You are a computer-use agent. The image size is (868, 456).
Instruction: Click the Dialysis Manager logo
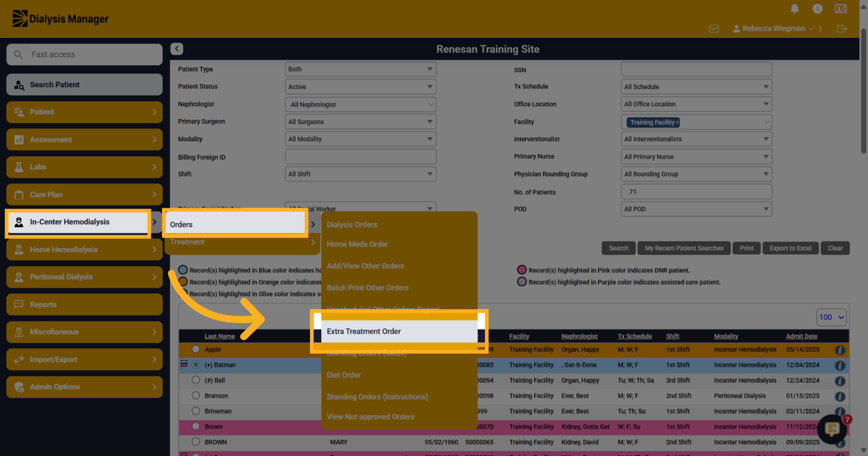pyautogui.click(x=60, y=18)
